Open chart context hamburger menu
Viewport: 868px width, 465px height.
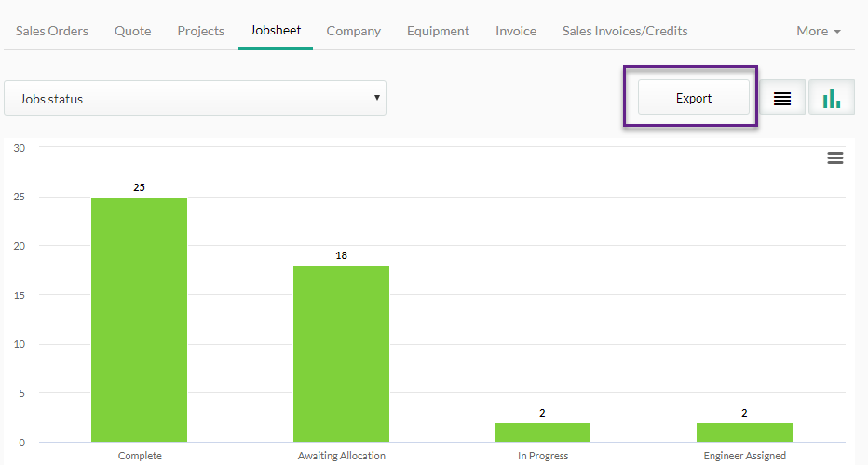(x=835, y=158)
